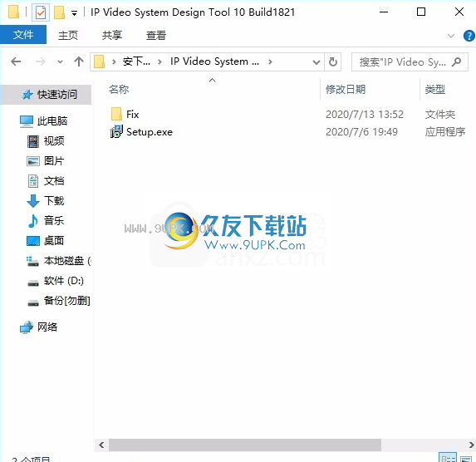The height and width of the screenshot is (462, 476).
Task: Sort by the 修改日期 column header
Action: (x=346, y=90)
